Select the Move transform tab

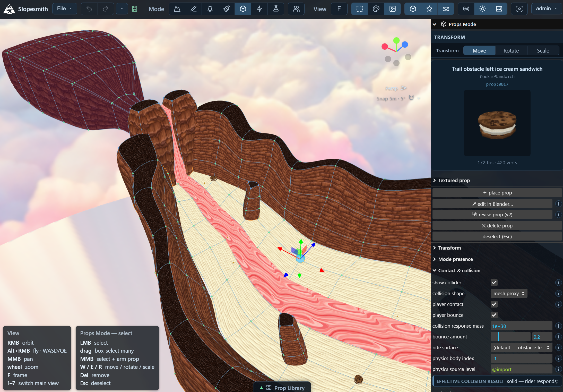(479, 50)
